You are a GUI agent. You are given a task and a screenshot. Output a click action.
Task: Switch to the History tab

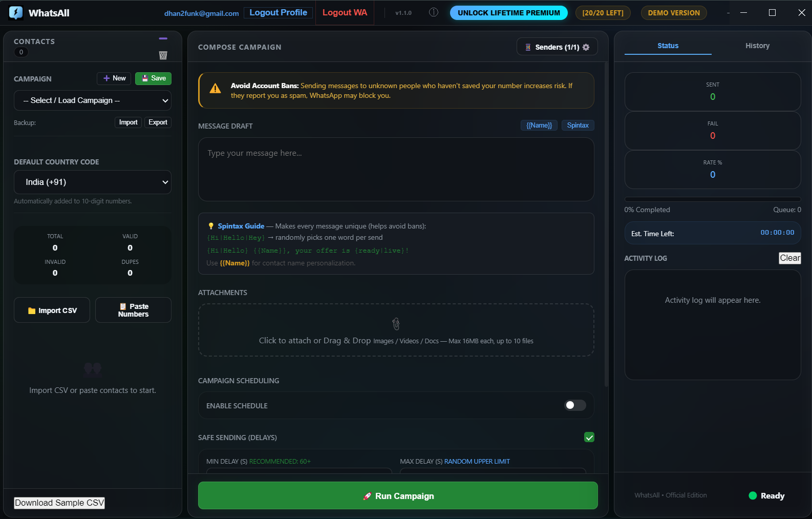757,46
